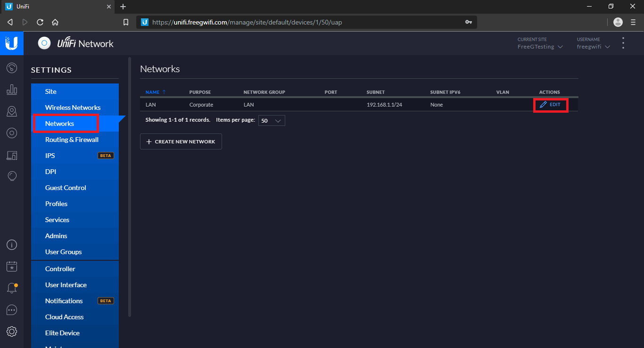The width and height of the screenshot is (644, 348).
Task: Open the Info icon in left rail
Action: click(12, 245)
